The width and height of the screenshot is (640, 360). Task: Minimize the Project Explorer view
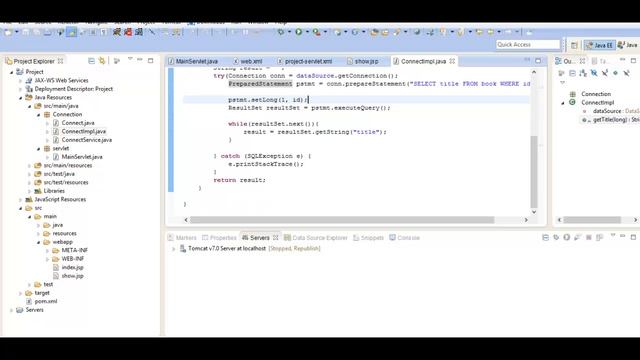click(140, 60)
